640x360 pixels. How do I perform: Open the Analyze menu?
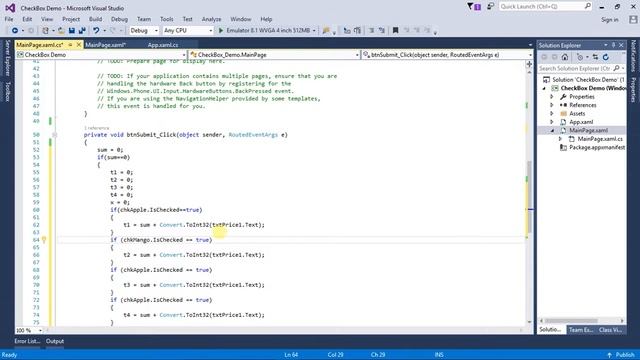[211, 19]
